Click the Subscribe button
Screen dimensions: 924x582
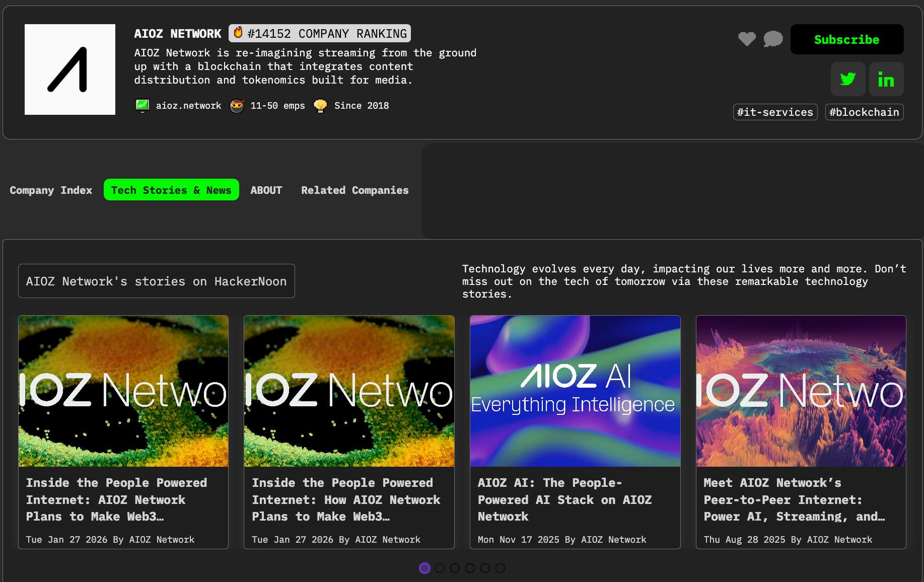coord(846,39)
